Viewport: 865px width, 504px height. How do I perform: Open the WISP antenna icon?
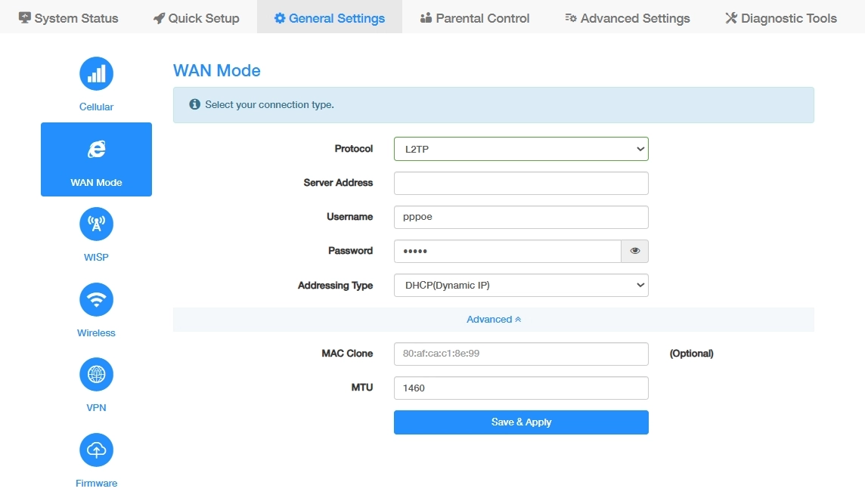pos(96,224)
